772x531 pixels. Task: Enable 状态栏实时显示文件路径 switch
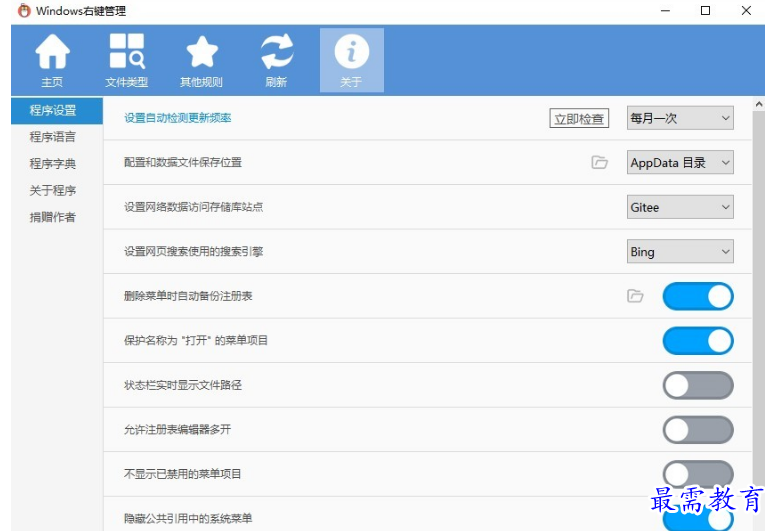[698, 385]
